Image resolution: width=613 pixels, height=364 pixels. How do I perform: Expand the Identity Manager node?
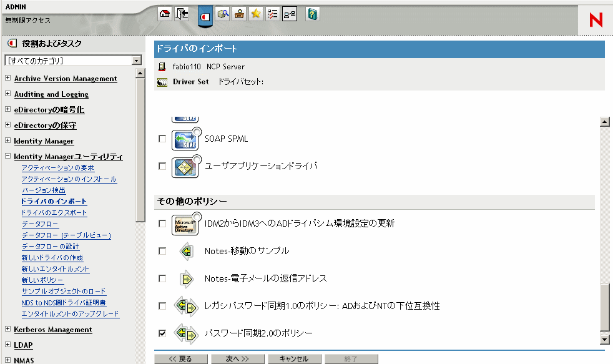tap(8, 140)
